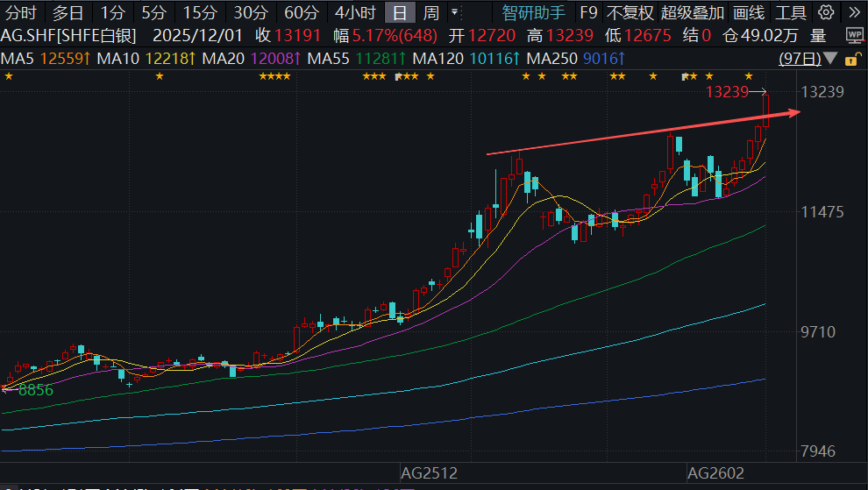The image size is (868, 490).
Task: Click the MA55 11281 indicator label
Action: [x=357, y=58]
